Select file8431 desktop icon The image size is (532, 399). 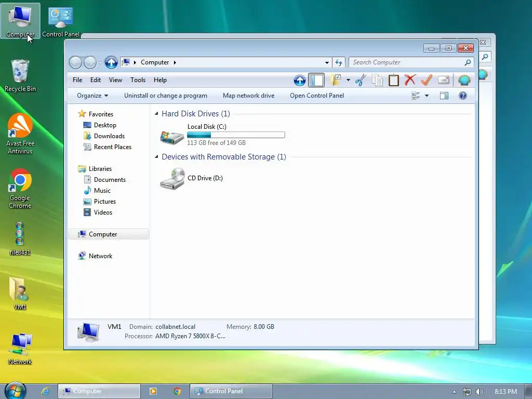point(20,238)
